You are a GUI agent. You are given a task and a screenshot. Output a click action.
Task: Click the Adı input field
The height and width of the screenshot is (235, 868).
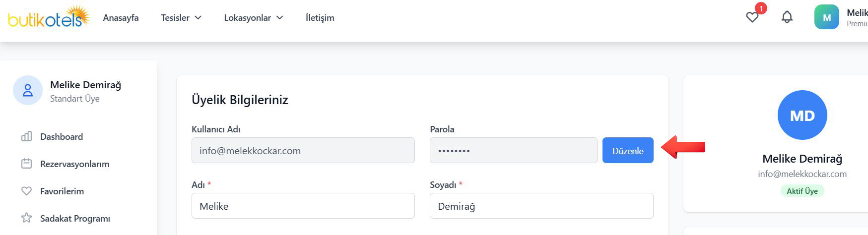303,206
